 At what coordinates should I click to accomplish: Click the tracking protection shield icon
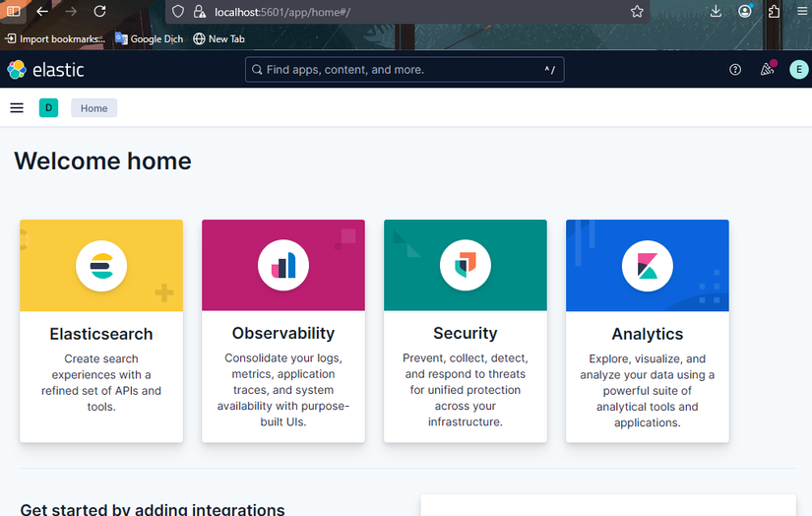click(x=177, y=12)
